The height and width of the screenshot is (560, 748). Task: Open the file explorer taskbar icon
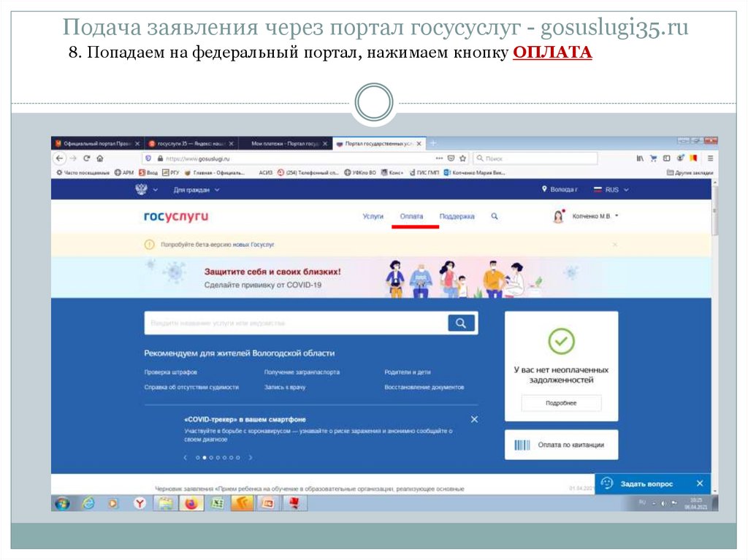click(x=166, y=503)
